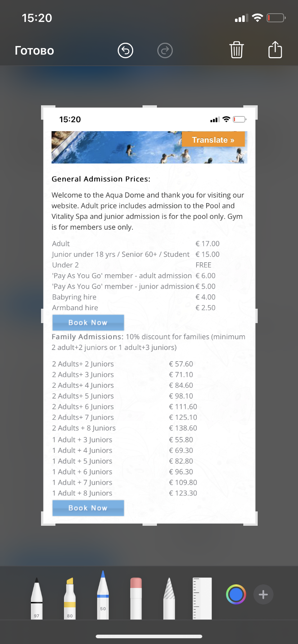The width and height of the screenshot is (298, 644).
Task: Select the ruler tool
Action: 202,598
